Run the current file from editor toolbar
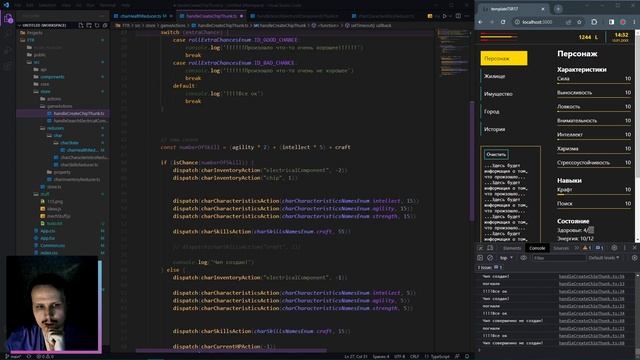 [445, 16]
